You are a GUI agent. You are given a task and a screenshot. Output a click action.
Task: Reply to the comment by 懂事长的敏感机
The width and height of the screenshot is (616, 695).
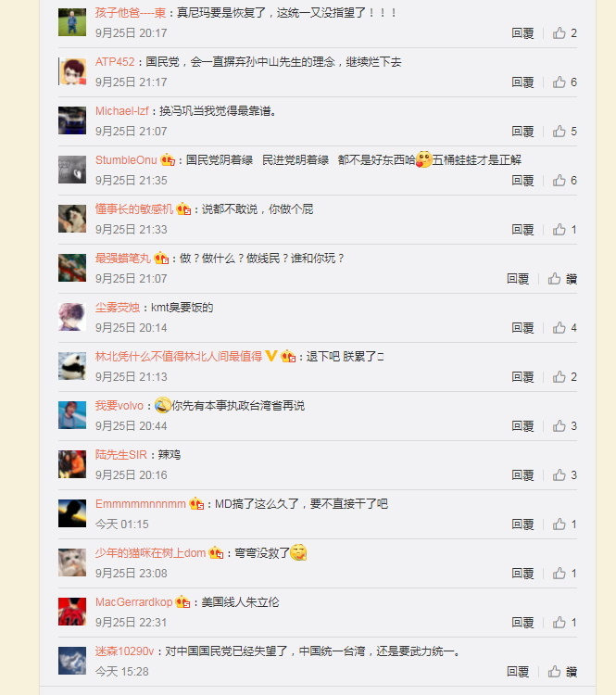[522, 230]
